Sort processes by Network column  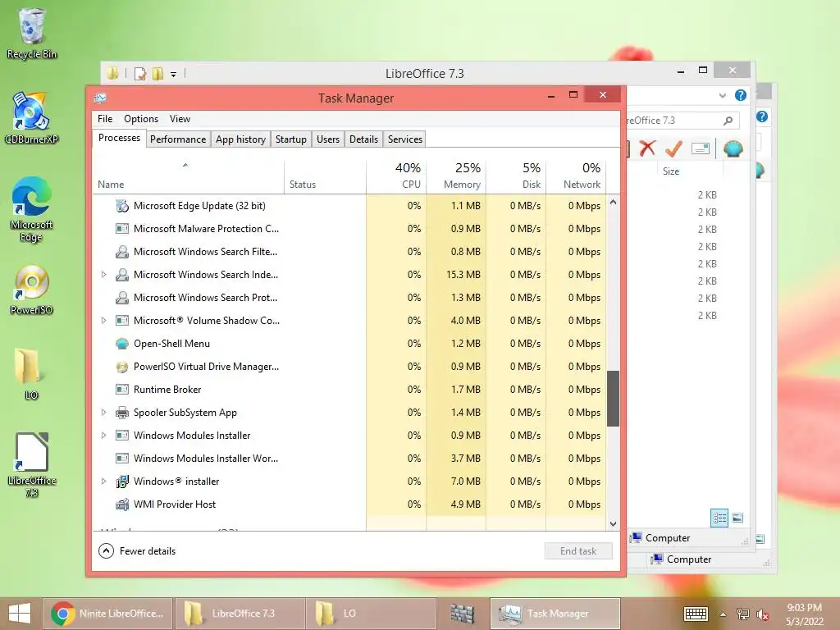pos(576,176)
